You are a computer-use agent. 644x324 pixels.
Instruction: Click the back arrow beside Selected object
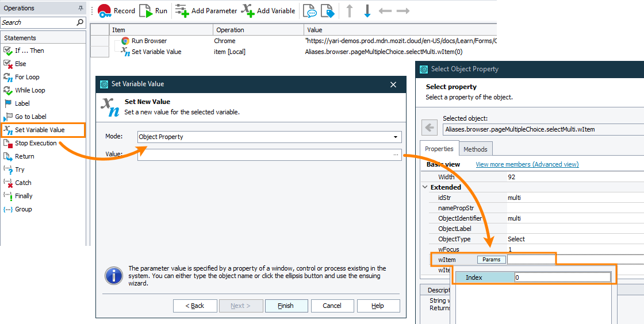[430, 127]
